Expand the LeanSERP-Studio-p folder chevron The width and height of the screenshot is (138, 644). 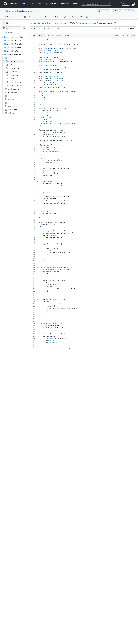[2, 48]
